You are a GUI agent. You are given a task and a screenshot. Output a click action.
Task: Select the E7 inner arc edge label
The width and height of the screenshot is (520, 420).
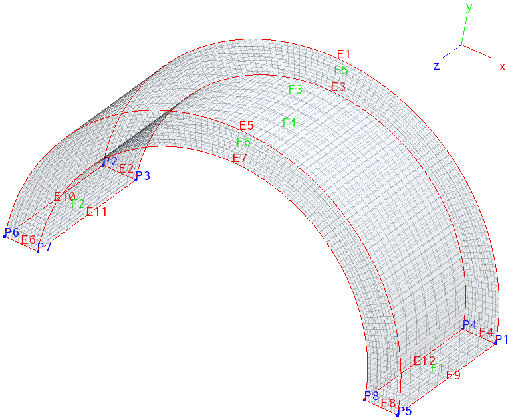pyautogui.click(x=240, y=157)
